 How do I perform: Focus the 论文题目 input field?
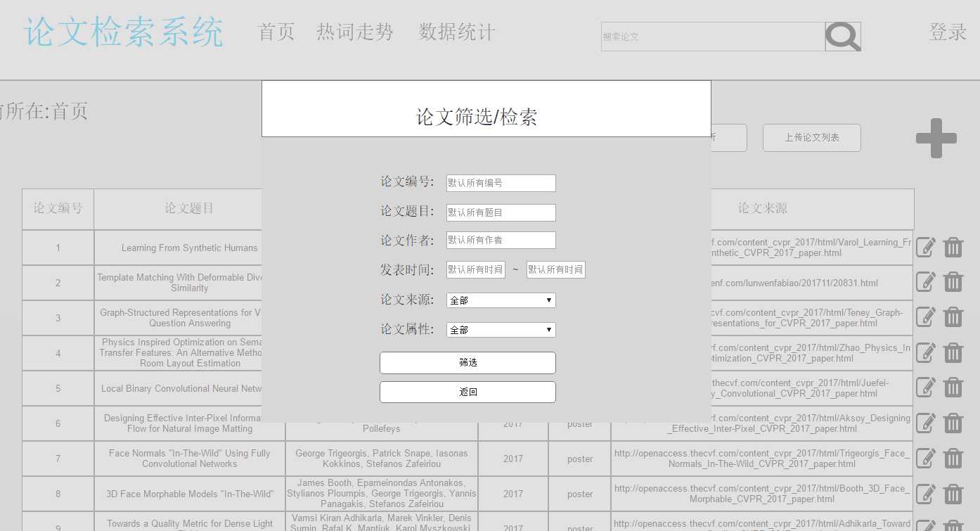(x=501, y=212)
